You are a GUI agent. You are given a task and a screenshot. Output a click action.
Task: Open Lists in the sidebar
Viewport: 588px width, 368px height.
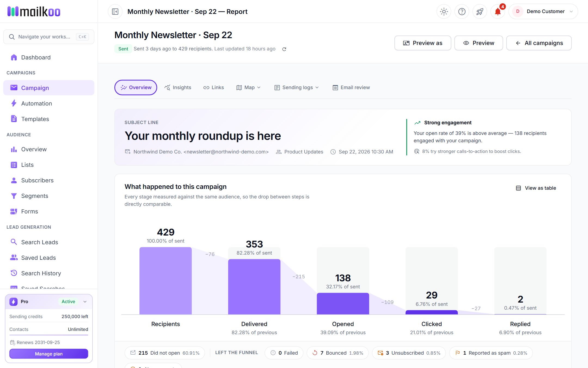click(x=49, y=165)
